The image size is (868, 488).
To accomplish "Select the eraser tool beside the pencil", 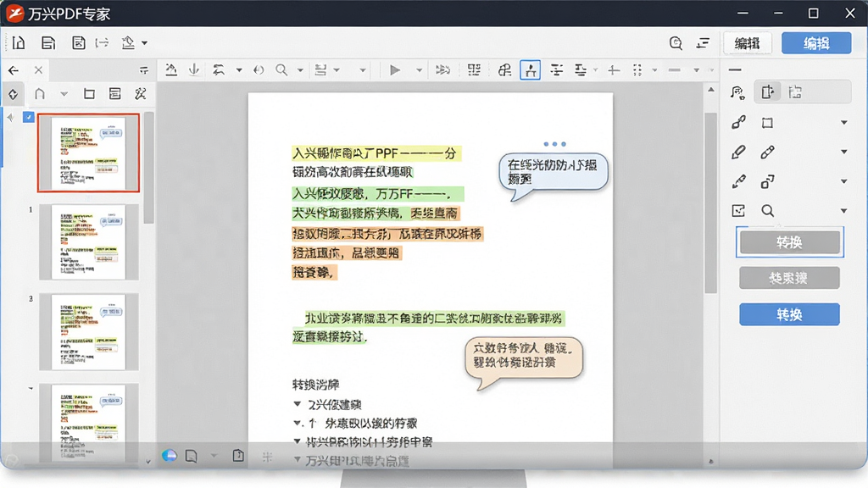I will [767, 152].
